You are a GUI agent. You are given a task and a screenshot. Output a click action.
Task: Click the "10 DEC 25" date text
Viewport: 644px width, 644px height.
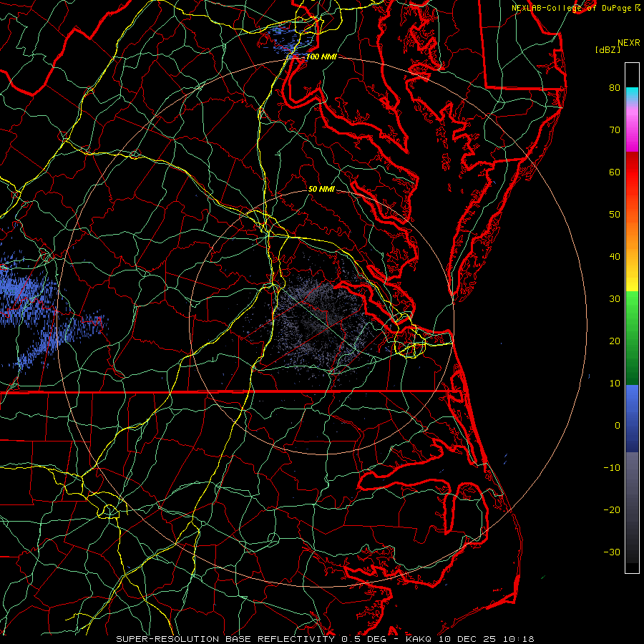coord(467,639)
